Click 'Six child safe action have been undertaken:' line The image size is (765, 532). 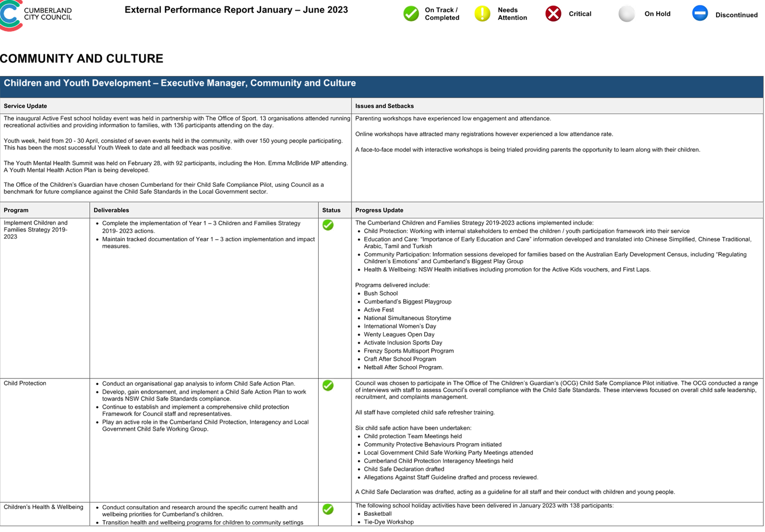point(413,428)
